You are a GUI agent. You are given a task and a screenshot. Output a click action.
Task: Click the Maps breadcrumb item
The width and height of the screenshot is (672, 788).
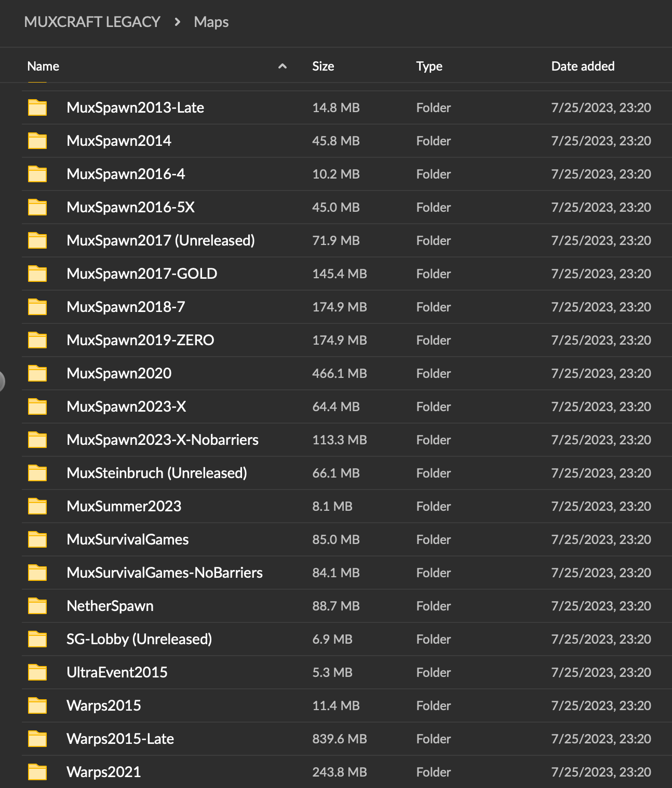[x=211, y=22]
